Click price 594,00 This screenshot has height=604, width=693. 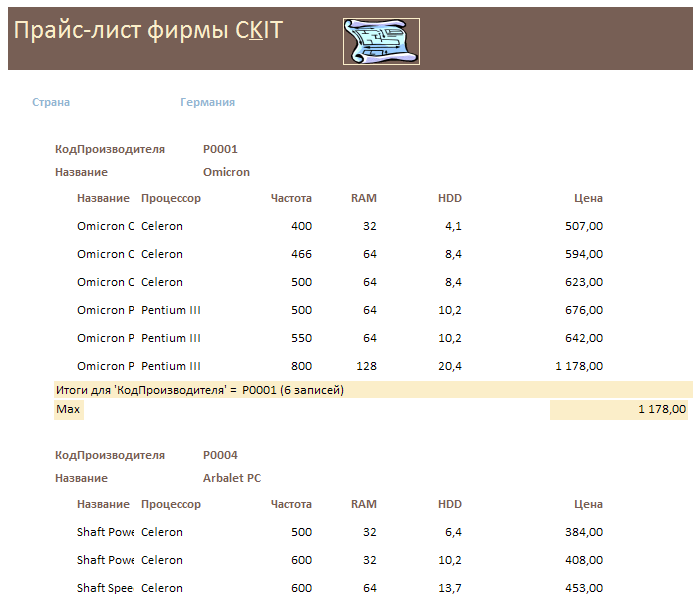pyautogui.click(x=584, y=254)
